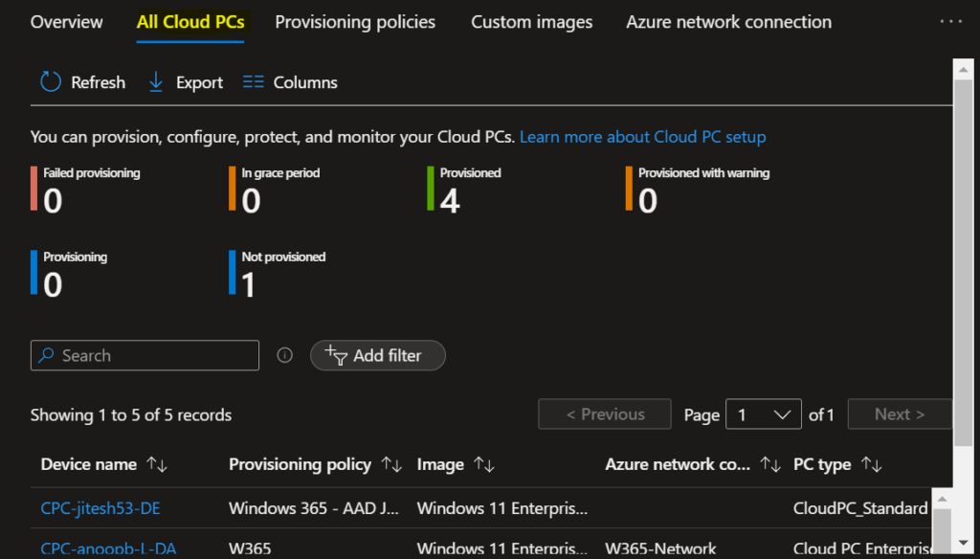
Task: Sort by Azure network connection arrows
Action: coord(770,464)
